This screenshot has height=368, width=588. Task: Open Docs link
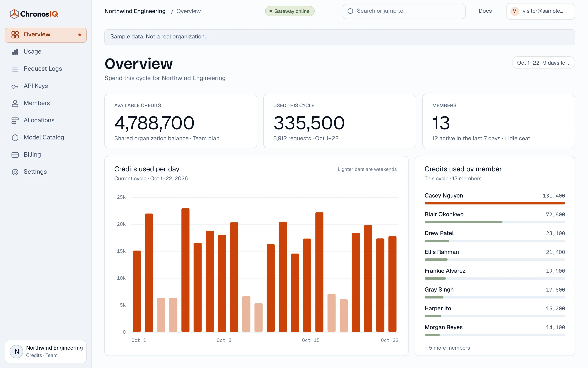pyautogui.click(x=485, y=11)
